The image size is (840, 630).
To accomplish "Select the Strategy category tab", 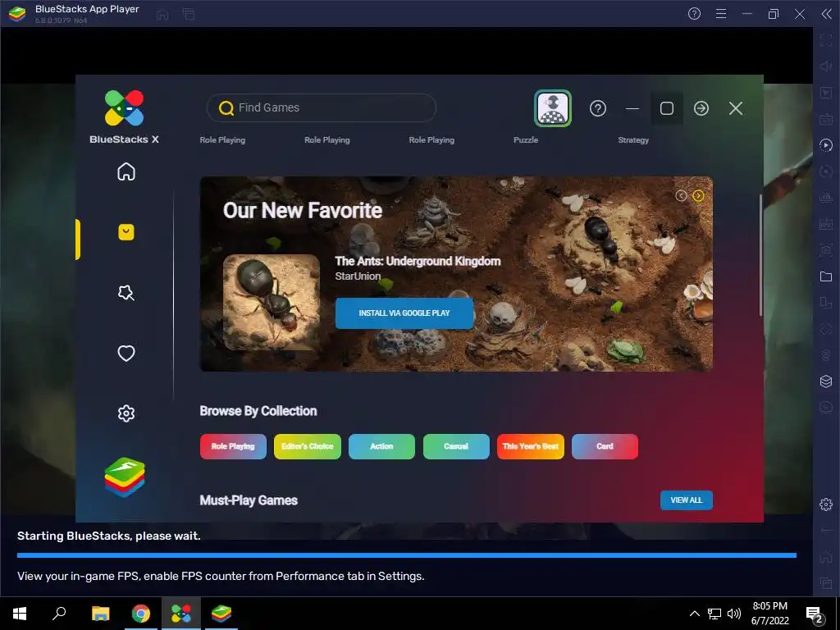I will click(633, 139).
